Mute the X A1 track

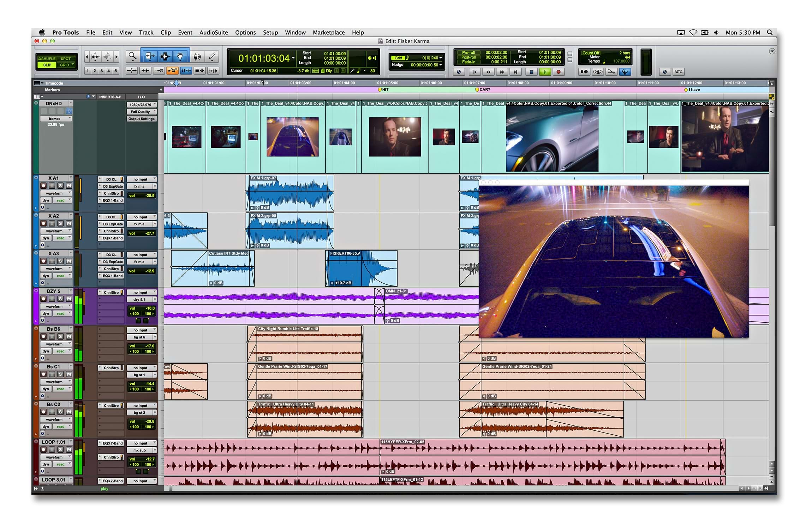tap(69, 186)
